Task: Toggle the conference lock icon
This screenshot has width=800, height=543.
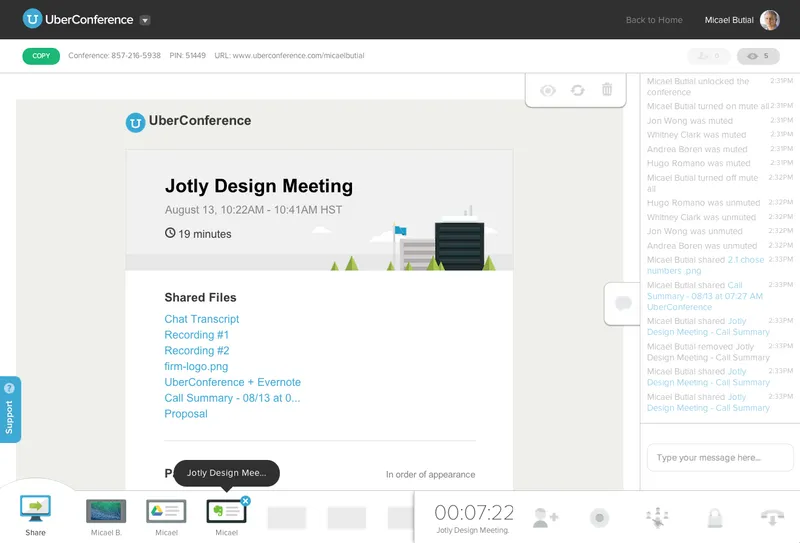Action: 715,517
